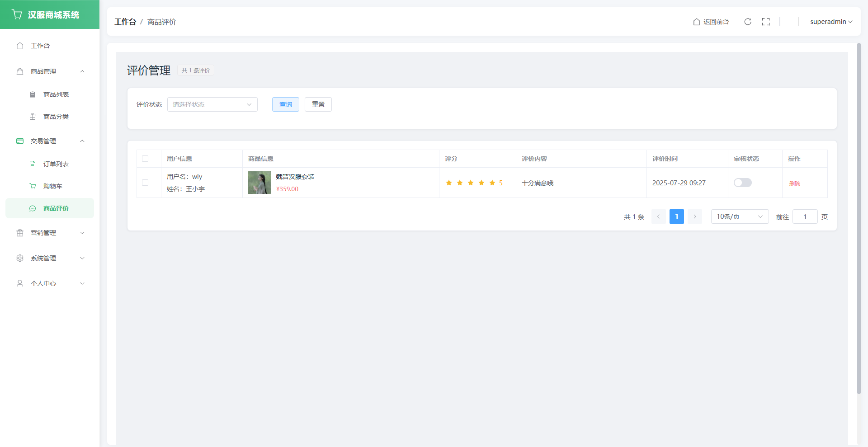
Task: Open 购物车 in the sidebar
Action: pyautogui.click(x=52, y=186)
